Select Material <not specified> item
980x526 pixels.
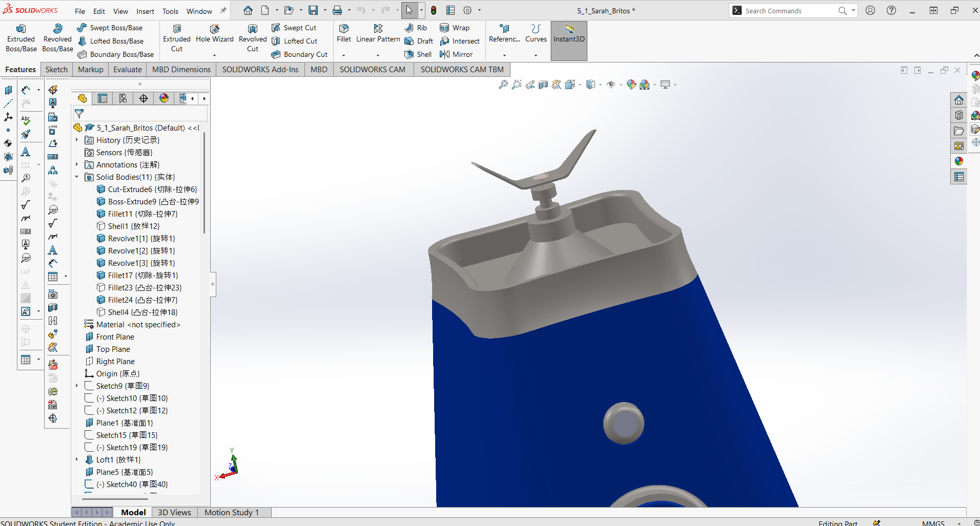pos(132,324)
